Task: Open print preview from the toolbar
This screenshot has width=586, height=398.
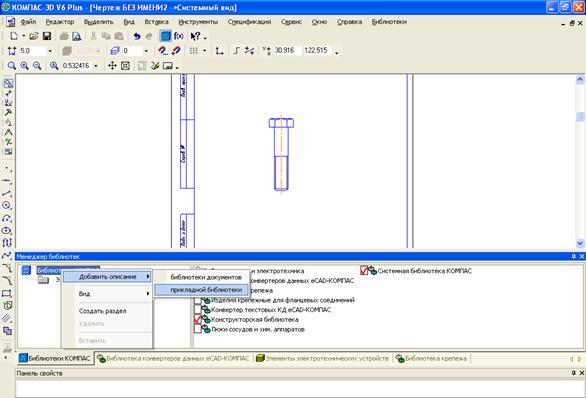Action: pos(77,36)
